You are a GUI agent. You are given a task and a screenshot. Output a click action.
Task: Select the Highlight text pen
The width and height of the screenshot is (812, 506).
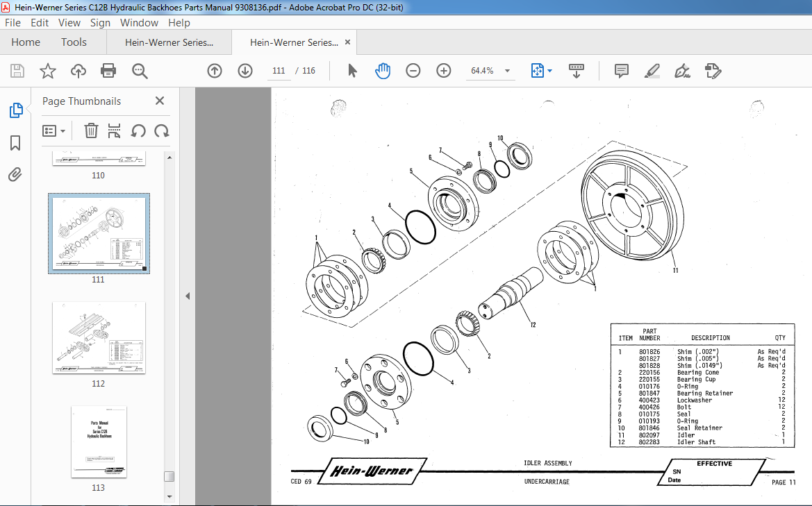pyautogui.click(x=652, y=71)
